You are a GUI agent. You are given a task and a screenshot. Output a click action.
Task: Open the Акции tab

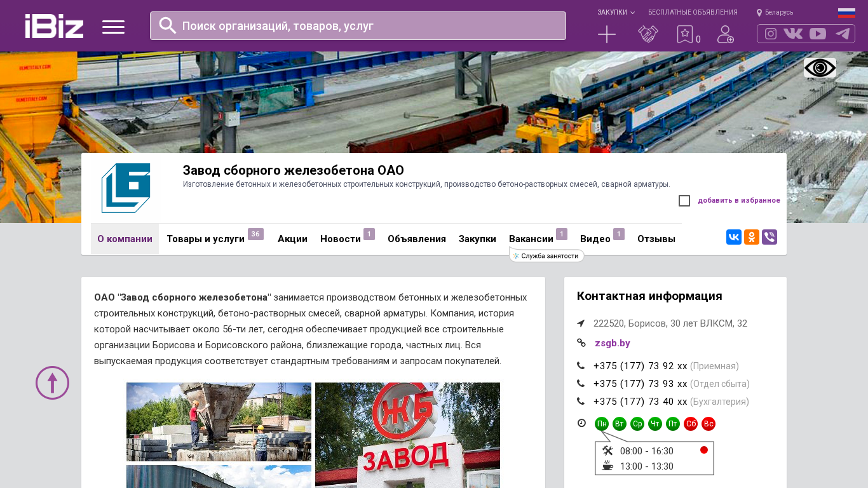tap(292, 239)
